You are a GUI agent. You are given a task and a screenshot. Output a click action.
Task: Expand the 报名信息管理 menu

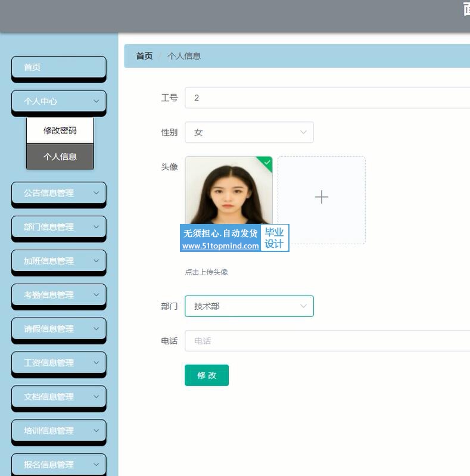click(x=59, y=465)
